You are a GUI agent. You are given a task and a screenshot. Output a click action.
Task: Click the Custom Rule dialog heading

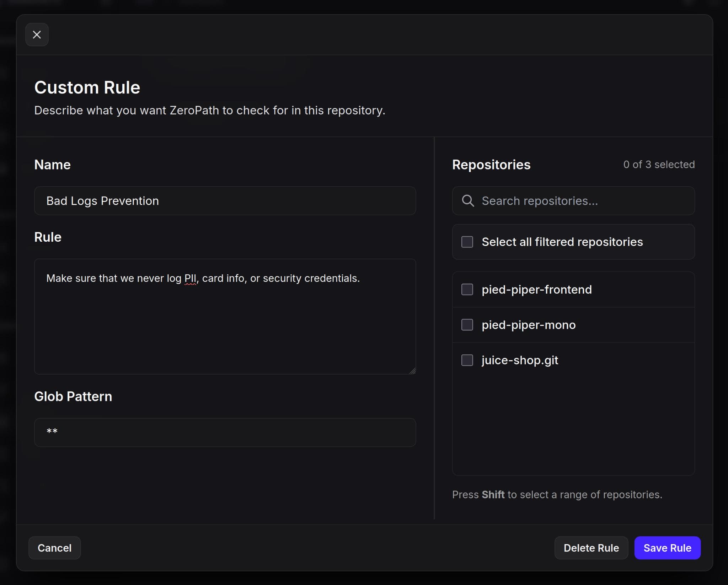87,87
